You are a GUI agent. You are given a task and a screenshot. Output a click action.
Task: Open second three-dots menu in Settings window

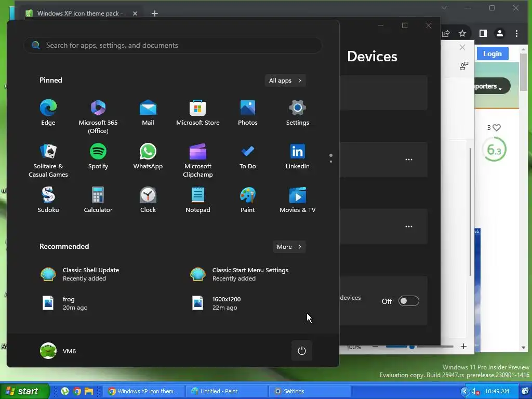coord(408,227)
